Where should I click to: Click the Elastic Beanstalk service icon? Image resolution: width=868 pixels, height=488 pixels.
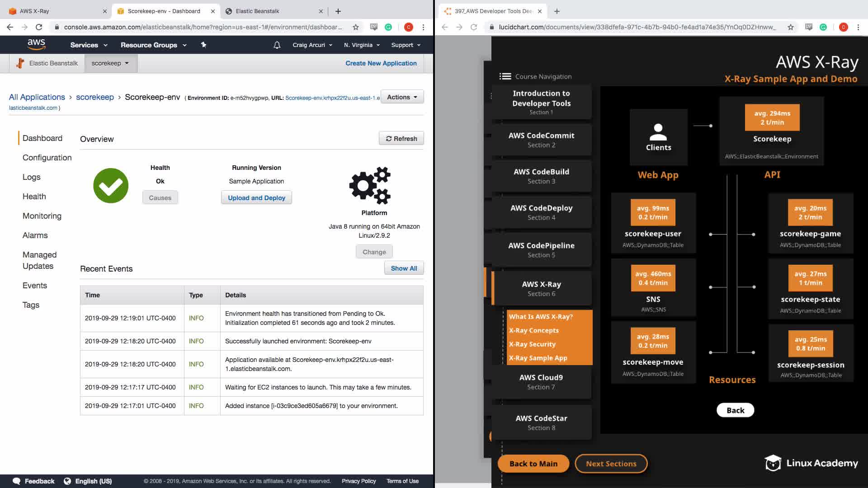[x=20, y=63]
